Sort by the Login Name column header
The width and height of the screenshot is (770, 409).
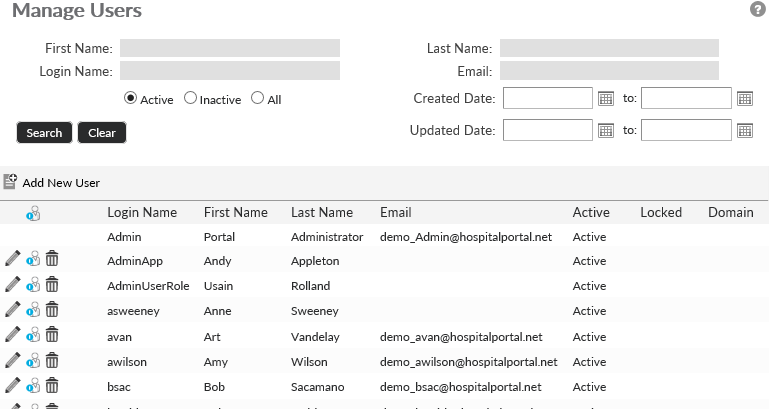point(142,212)
